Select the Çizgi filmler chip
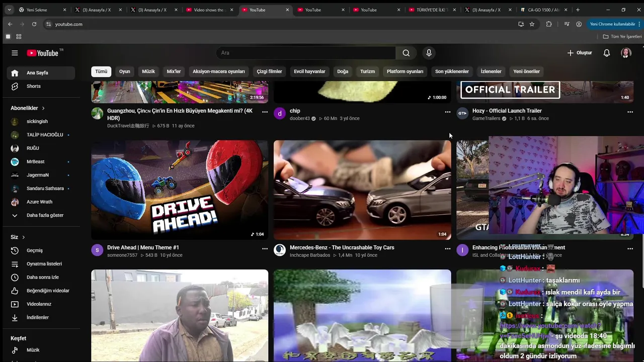Viewport: 644px width, 362px height. point(270,71)
